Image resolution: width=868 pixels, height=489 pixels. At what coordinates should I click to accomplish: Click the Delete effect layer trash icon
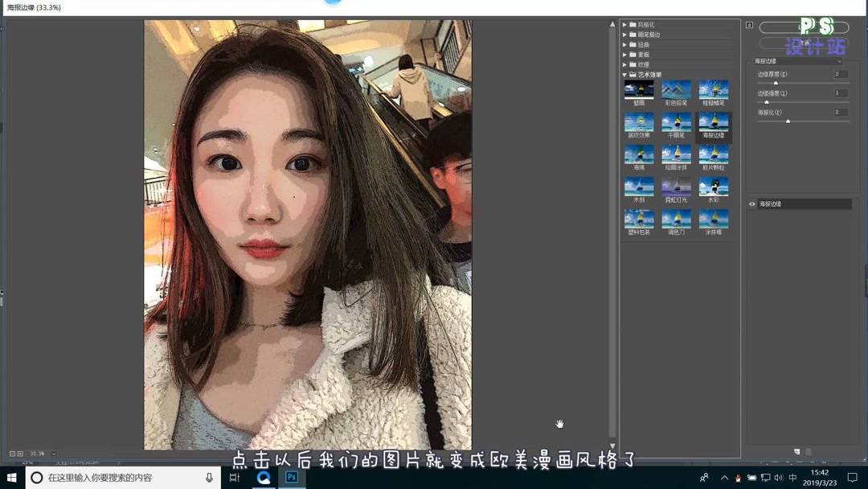(x=809, y=452)
